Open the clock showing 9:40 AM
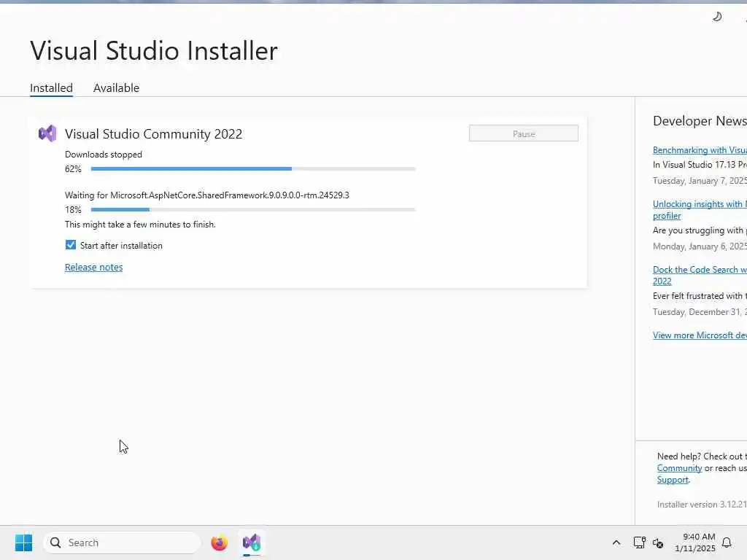This screenshot has height=560, width=747. (x=695, y=542)
